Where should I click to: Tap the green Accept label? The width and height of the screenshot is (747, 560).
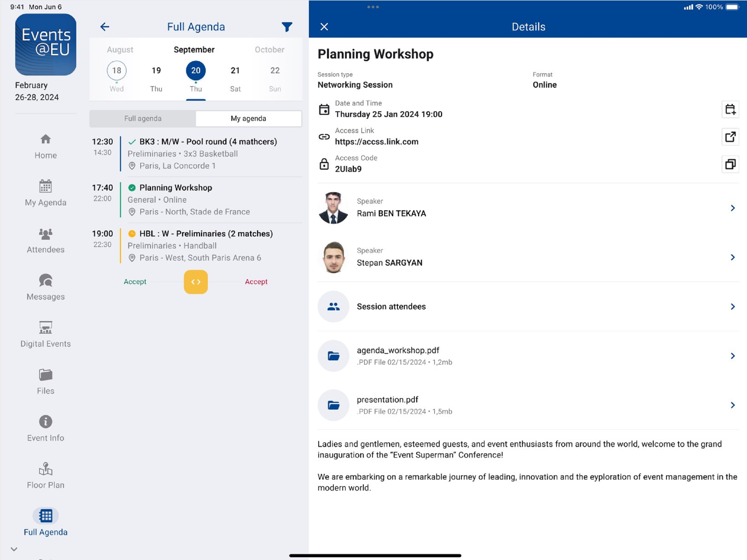135,282
